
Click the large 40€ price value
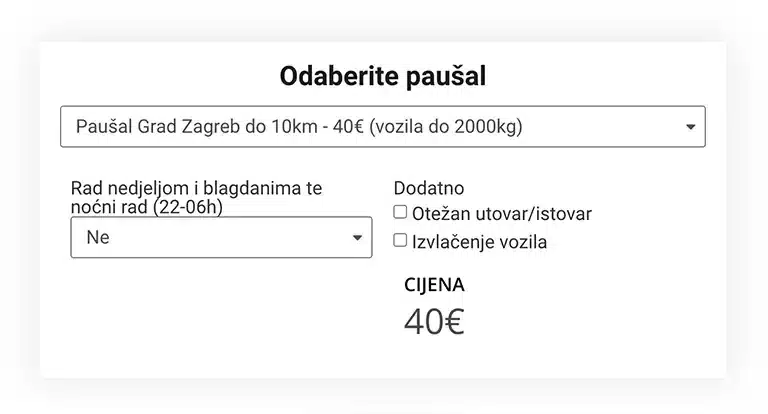[x=434, y=322]
